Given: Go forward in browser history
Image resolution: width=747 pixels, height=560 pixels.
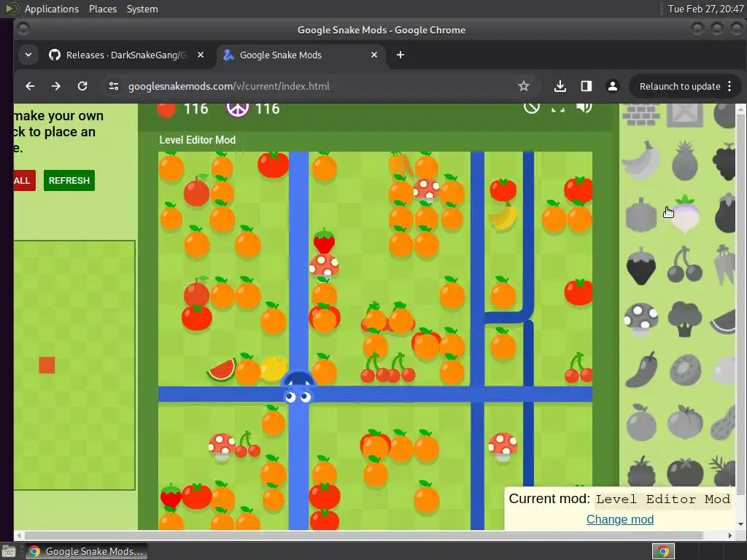Looking at the screenshot, I should tap(55, 86).
